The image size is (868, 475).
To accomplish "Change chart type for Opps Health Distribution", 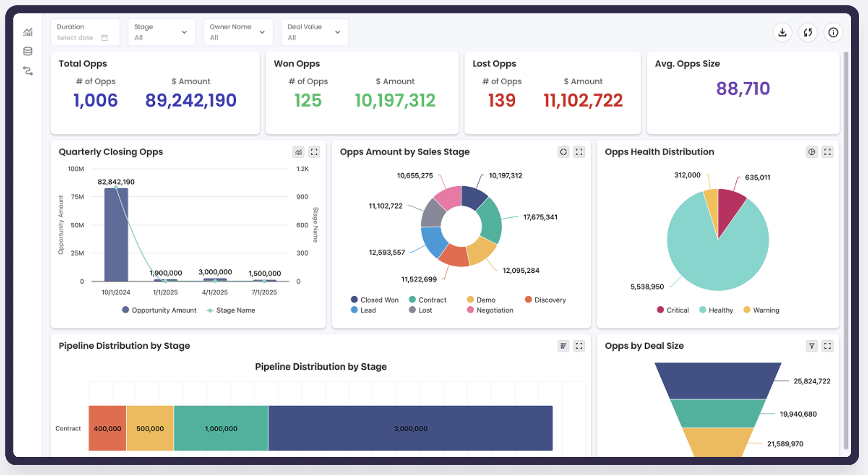I will click(812, 152).
